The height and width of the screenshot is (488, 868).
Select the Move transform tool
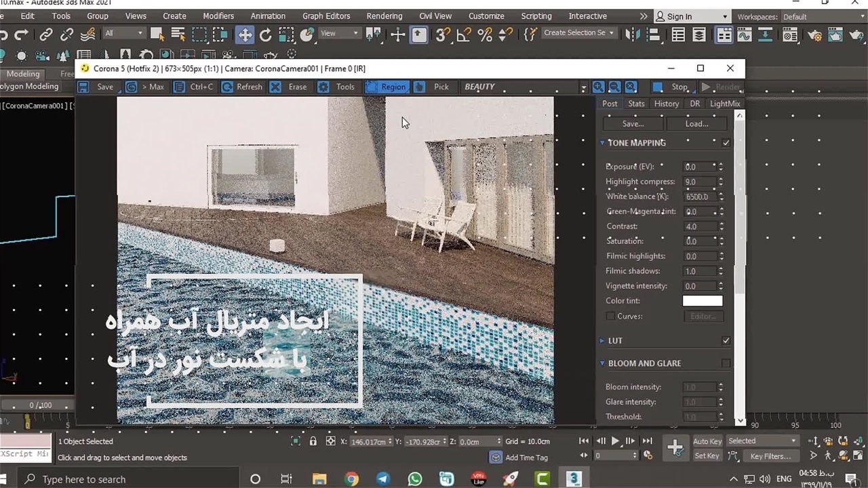click(x=245, y=35)
